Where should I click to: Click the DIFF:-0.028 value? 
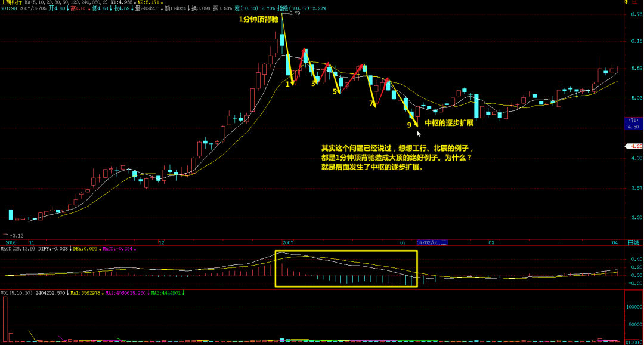click(x=53, y=249)
